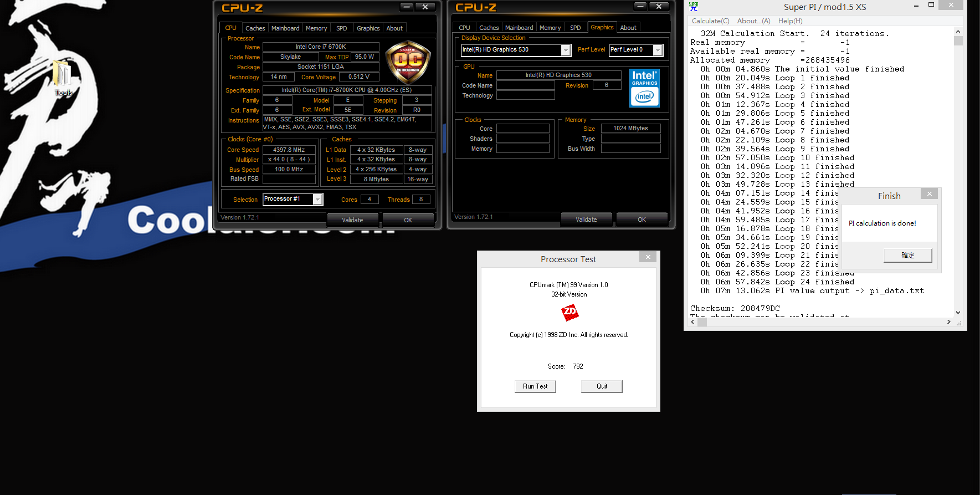Confirm the PI calculation done dialog
The height and width of the screenshot is (495, 980).
pyautogui.click(x=908, y=256)
